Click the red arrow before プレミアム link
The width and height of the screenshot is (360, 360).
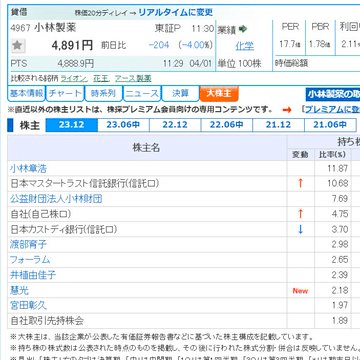287,109
